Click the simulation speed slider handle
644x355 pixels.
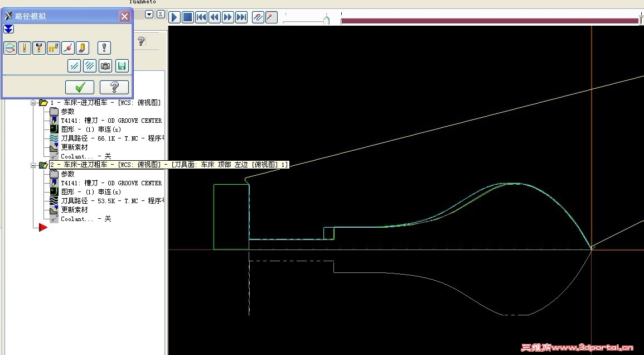point(327,20)
